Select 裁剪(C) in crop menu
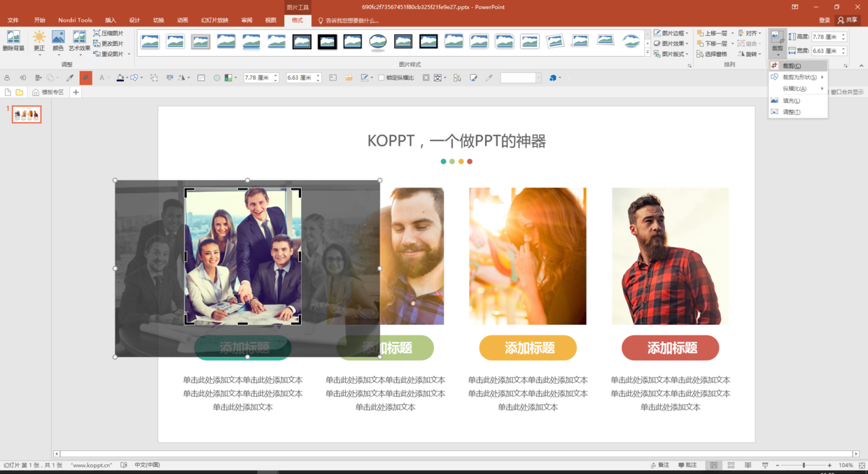This screenshot has height=474, width=868. tap(798, 65)
